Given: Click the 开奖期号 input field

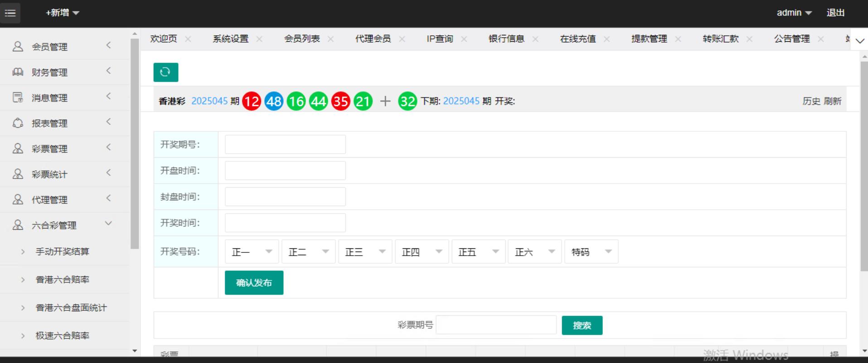Looking at the screenshot, I should (285, 145).
